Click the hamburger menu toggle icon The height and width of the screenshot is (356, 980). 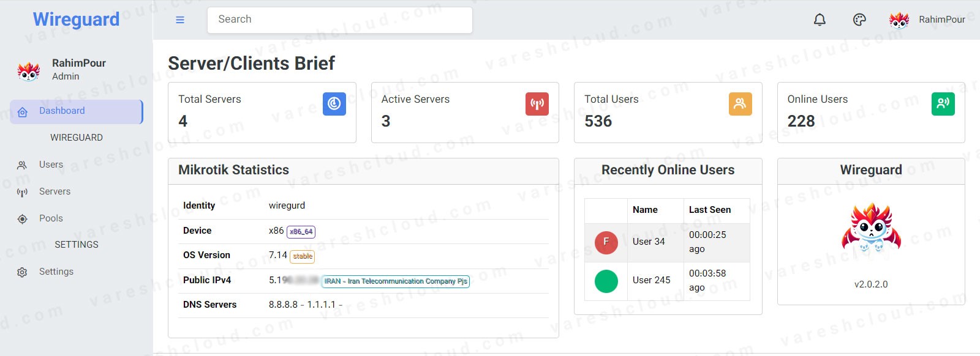[180, 20]
